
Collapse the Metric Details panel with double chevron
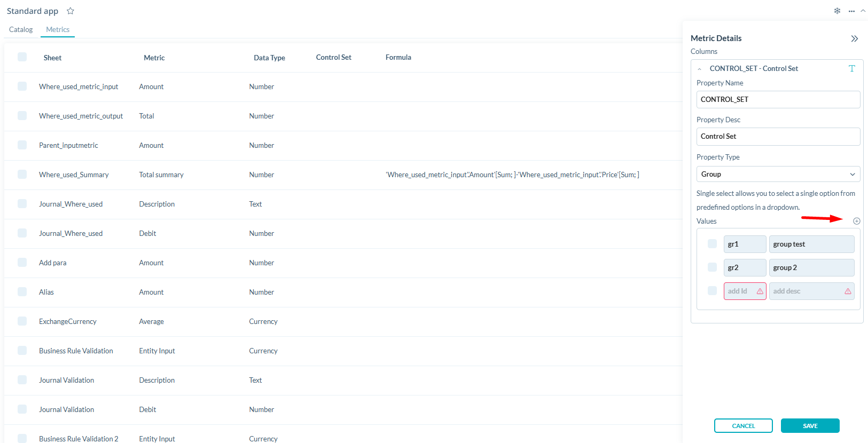coord(854,38)
